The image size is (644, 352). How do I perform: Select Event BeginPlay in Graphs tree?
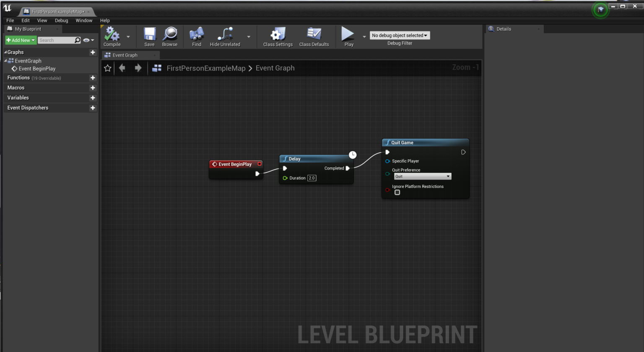(37, 69)
